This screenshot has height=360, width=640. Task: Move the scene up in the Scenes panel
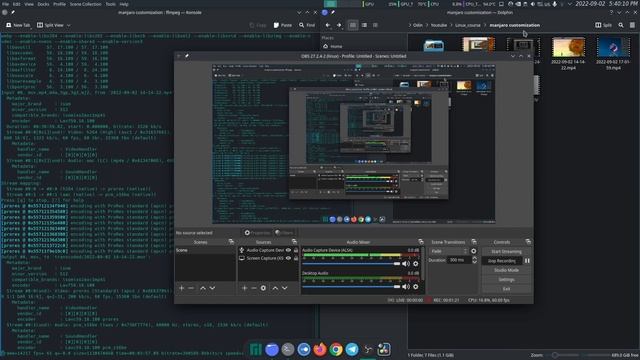(203, 288)
